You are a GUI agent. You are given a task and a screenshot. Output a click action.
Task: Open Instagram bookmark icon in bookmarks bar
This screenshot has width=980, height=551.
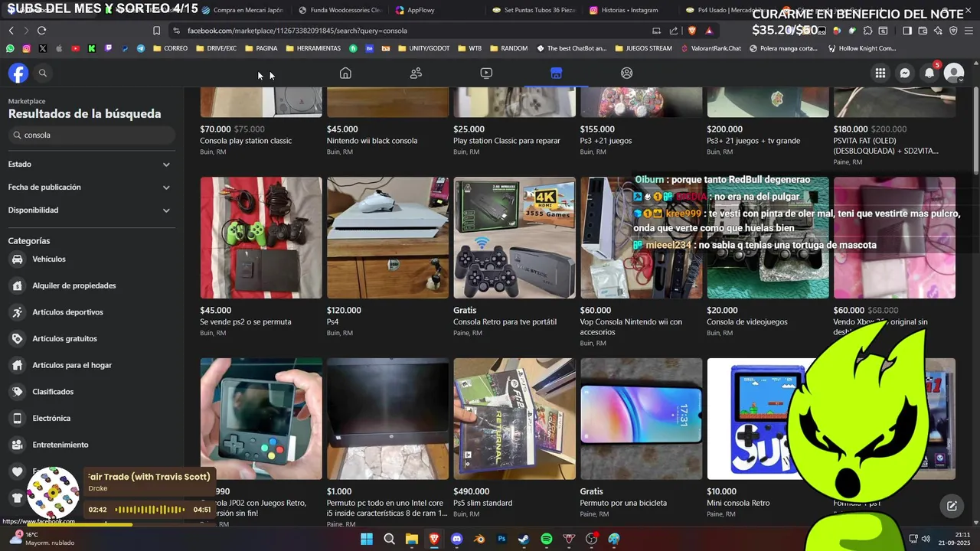point(26,48)
